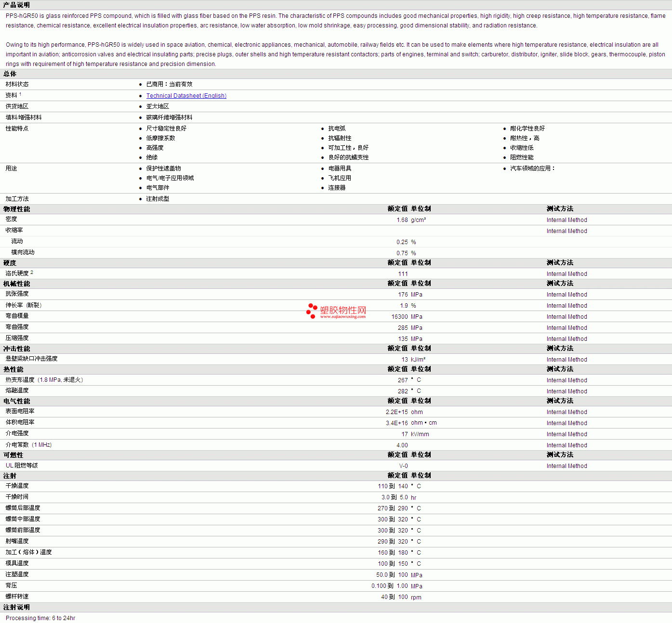This screenshot has height=623, width=672.
Task: Click the 电气性能 section header
Action: (16, 402)
